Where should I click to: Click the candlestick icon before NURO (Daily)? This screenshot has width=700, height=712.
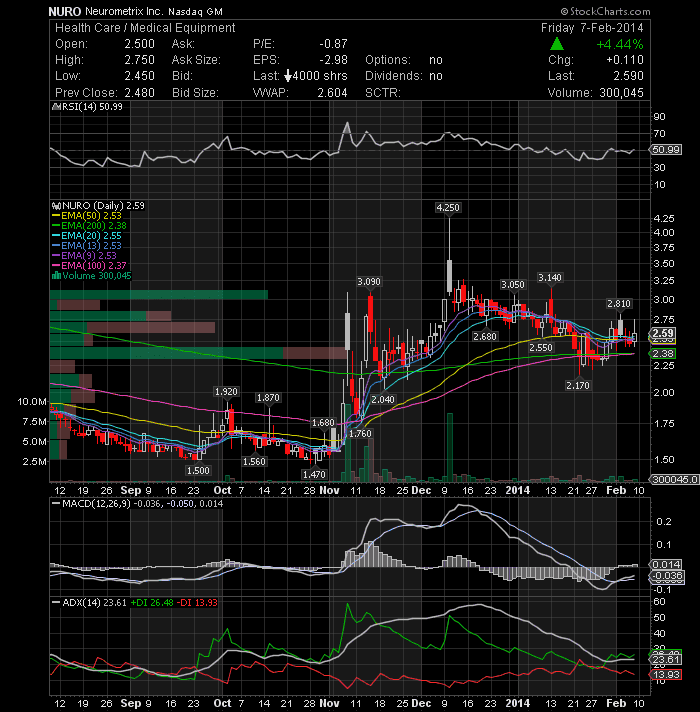57,206
